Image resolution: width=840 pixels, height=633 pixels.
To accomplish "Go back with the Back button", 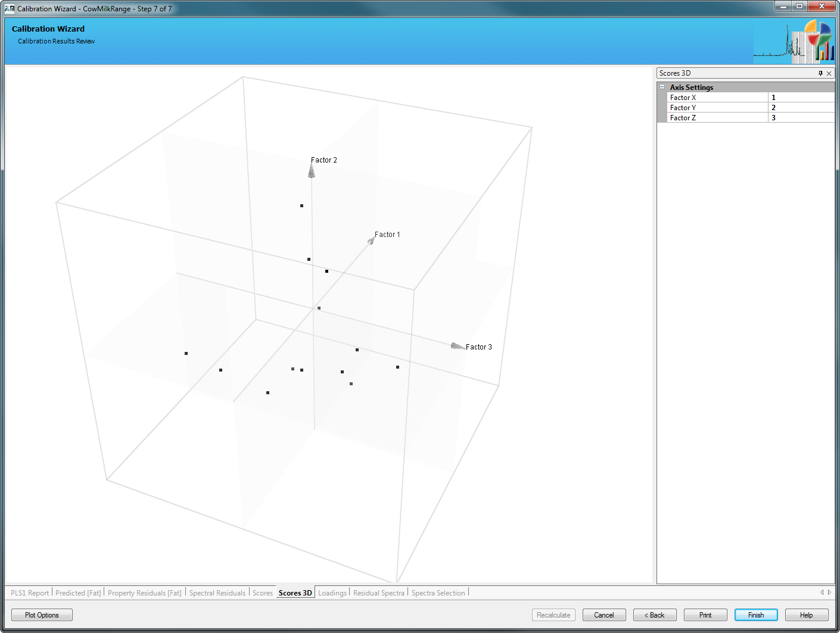I will (x=654, y=615).
